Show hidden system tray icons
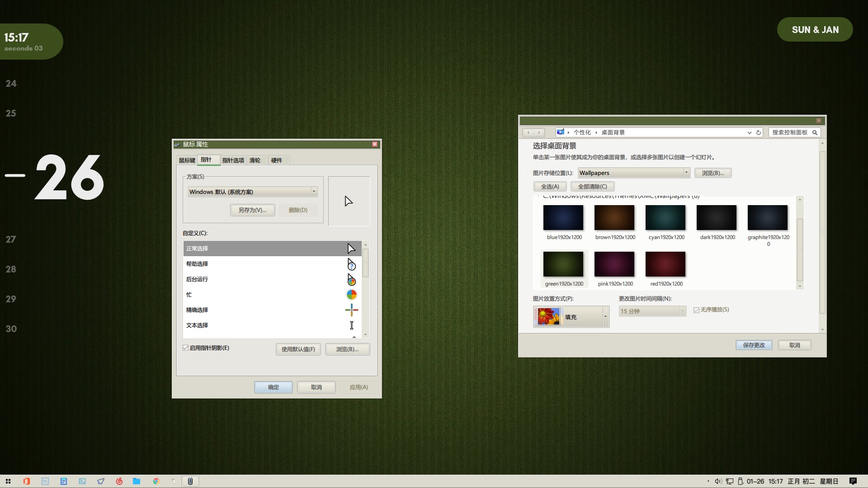 coord(708,481)
